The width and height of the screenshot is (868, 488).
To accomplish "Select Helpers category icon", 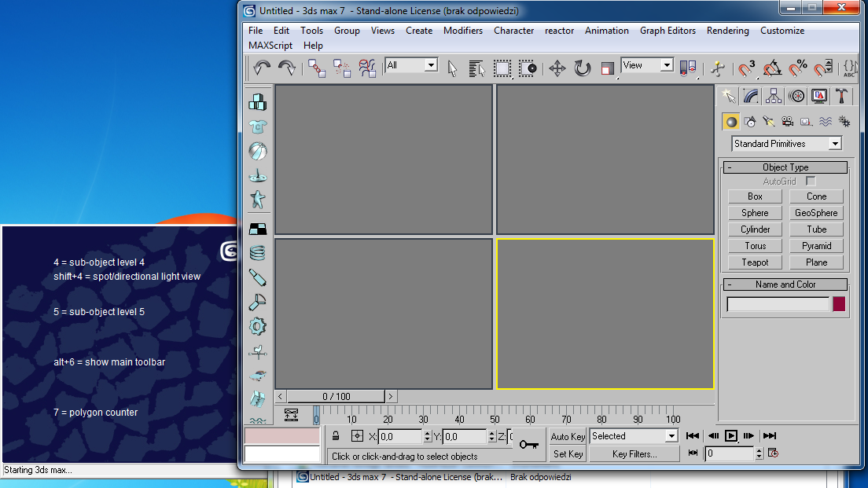I will [806, 122].
